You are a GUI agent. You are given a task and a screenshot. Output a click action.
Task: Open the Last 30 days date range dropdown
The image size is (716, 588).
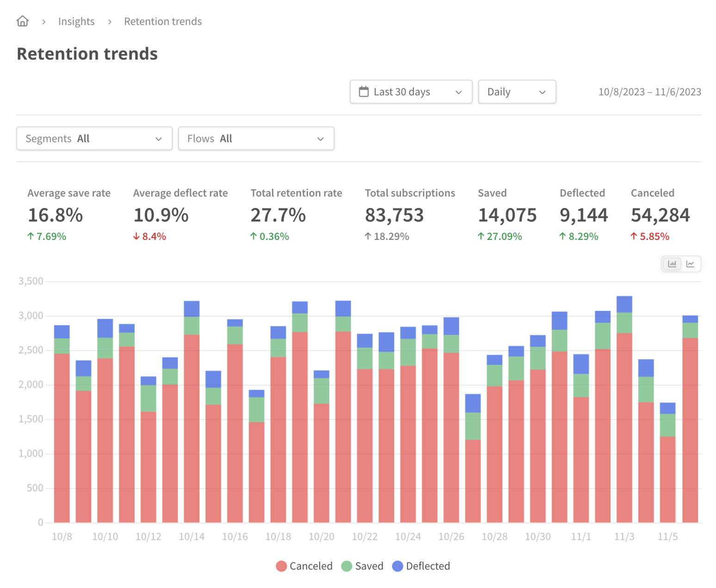coord(411,92)
